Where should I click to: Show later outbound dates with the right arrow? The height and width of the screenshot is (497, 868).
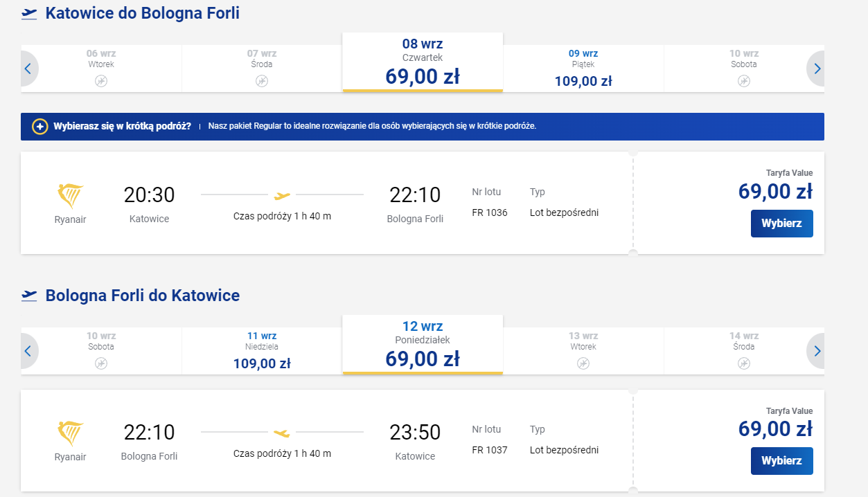pos(816,69)
